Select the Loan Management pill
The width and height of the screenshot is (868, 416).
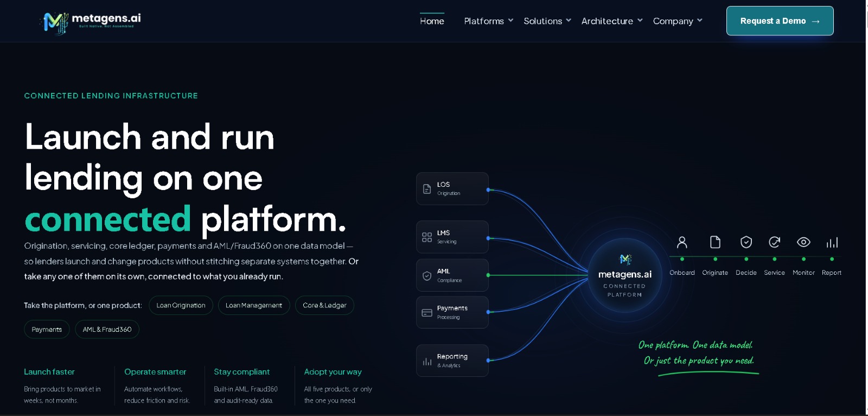254,305
